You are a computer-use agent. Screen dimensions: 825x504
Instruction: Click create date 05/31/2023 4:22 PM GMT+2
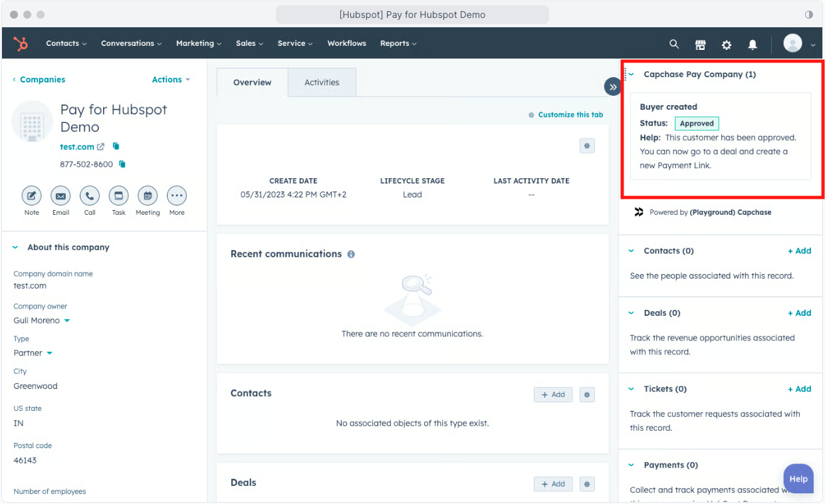pos(293,195)
